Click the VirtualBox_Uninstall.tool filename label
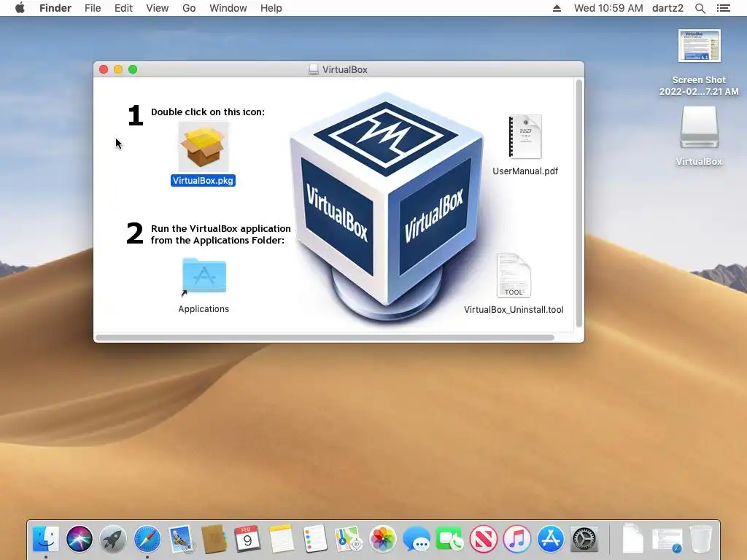Image resolution: width=747 pixels, height=560 pixels. (514, 309)
